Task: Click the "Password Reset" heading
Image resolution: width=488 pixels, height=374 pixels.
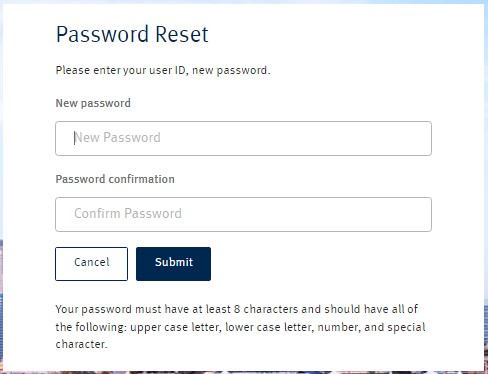Action: point(132,34)
